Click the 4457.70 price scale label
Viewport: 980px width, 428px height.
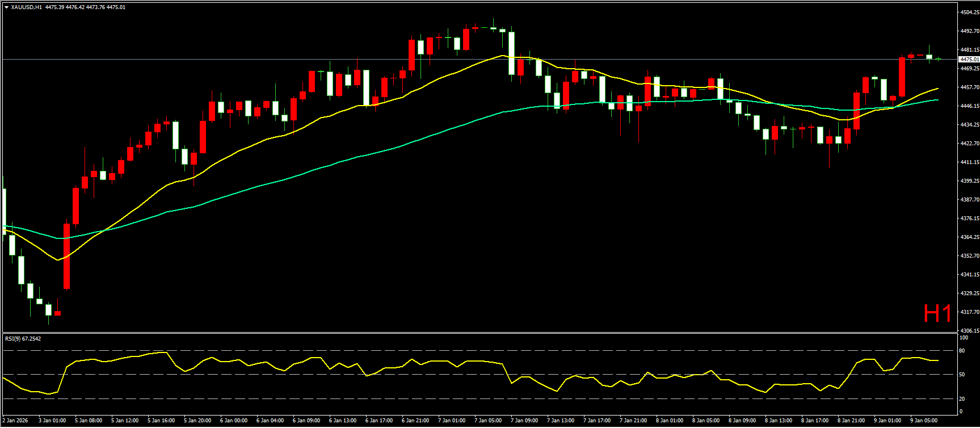point(969,87)
